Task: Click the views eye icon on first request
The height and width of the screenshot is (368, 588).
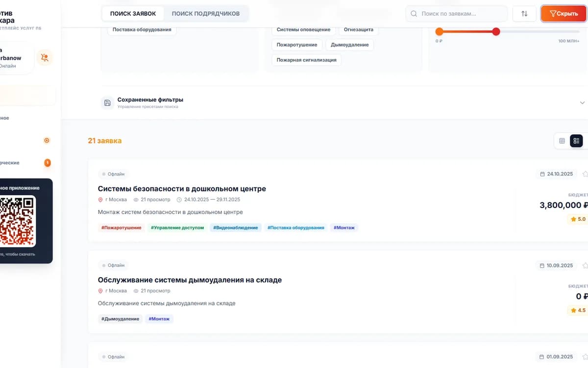Action: (x=136, y=200)
